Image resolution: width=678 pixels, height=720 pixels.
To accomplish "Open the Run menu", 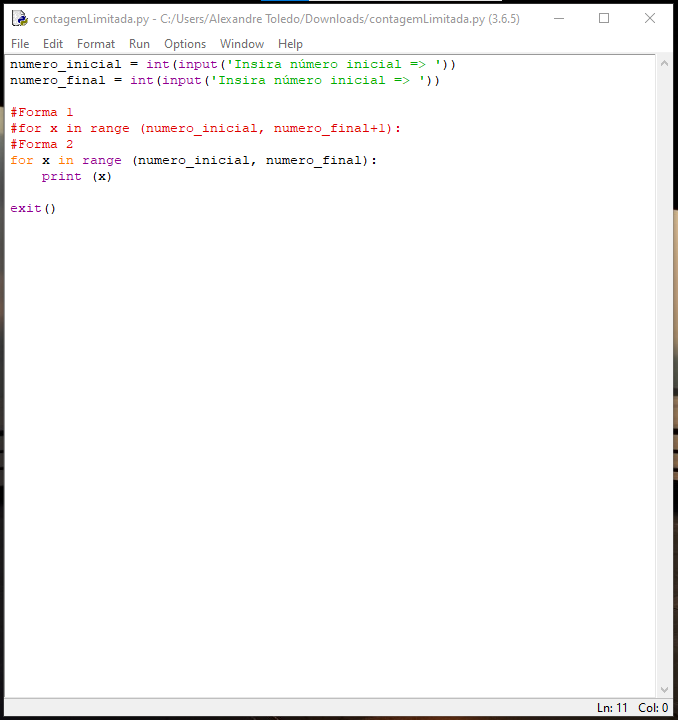I will pyautogui.click(x=139, y=44).
